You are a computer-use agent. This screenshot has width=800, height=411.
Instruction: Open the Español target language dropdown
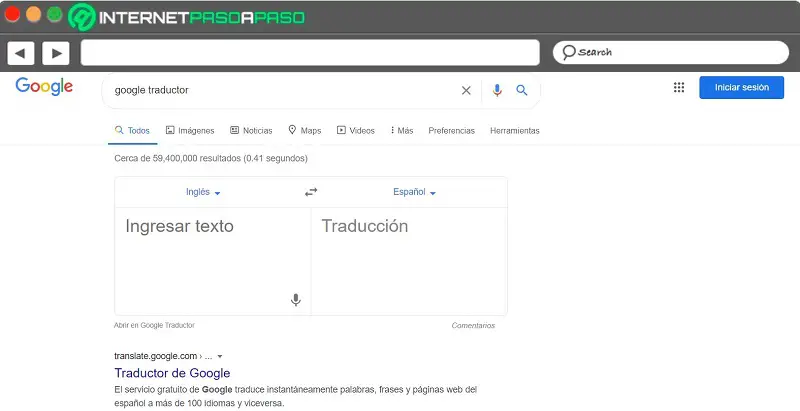click(414, 192)
